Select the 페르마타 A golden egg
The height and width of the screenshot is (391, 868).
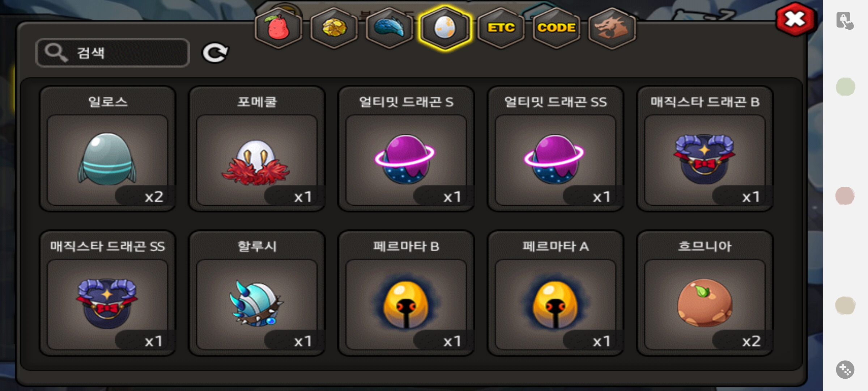(x=556, y=293)
